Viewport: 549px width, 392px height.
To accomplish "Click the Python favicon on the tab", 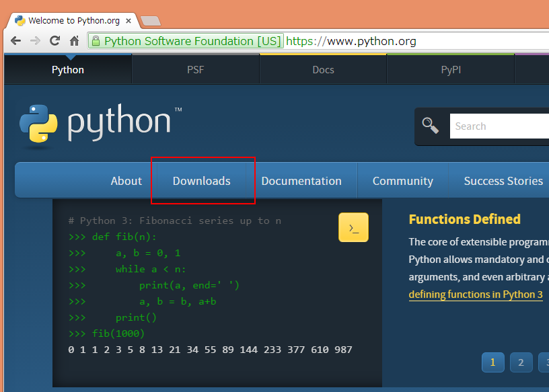I will click(20, 21).
